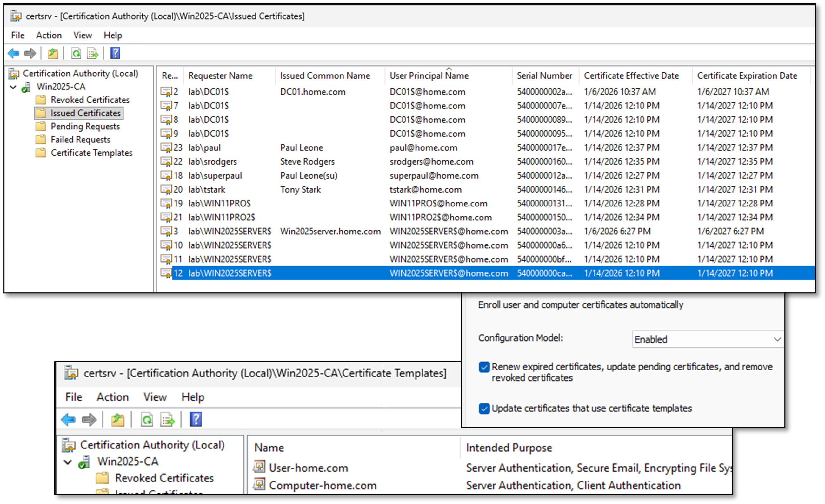Refresh the Issued Certificates list
Viewport: 825px width, 504px height.
click(76, 53)
